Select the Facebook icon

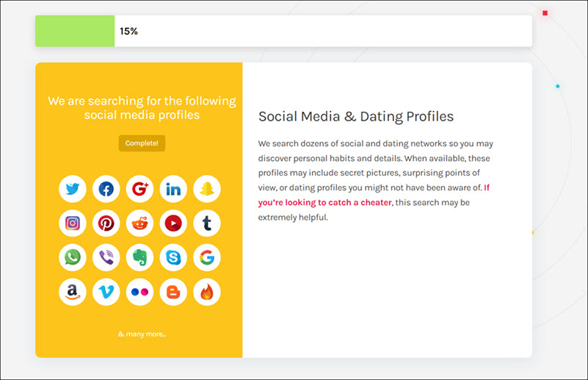[106, 189]
